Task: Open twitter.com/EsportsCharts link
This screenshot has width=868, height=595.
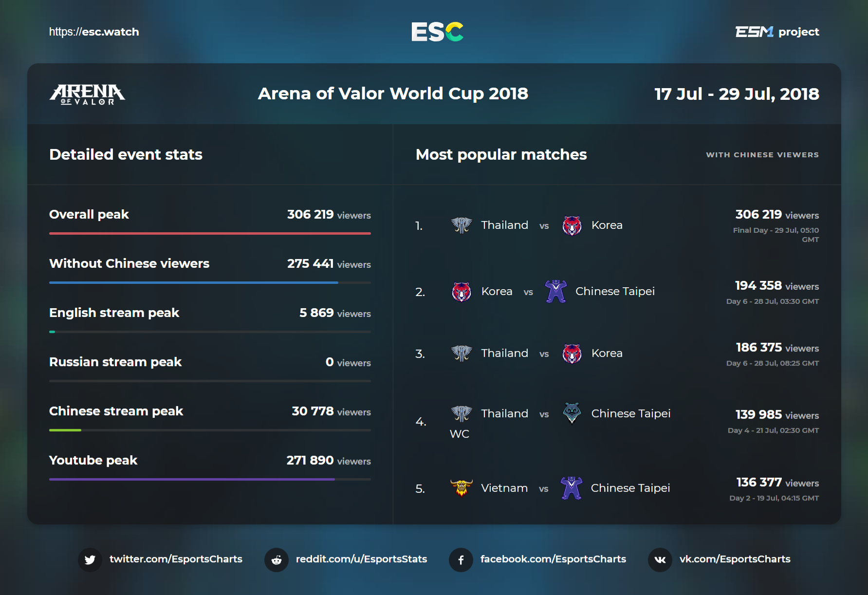Action: tap(176, 559)
